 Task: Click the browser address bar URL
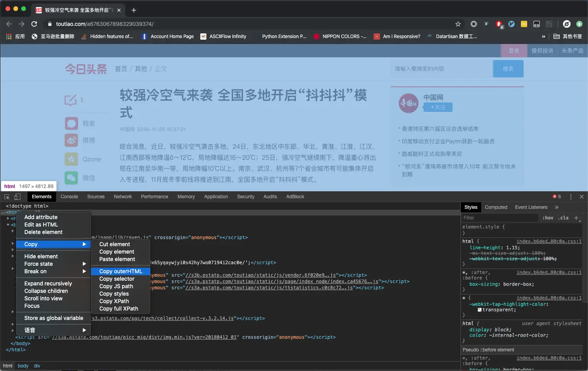point(105,24)
